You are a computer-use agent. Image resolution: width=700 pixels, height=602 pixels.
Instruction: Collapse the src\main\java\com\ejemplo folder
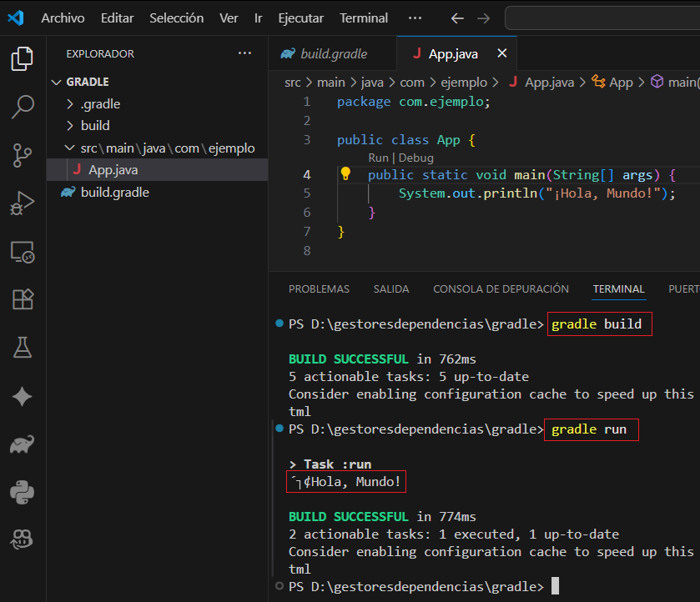tap(167, 148)
